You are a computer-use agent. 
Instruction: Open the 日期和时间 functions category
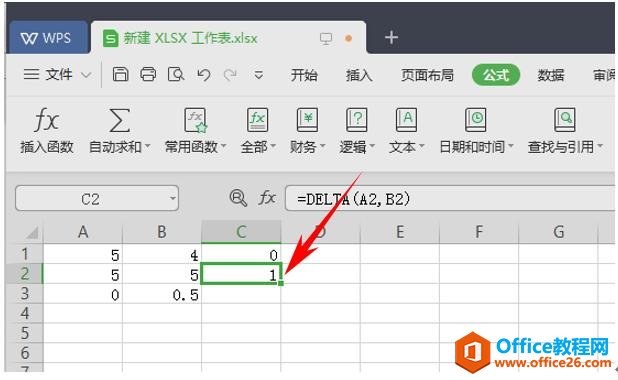click(x=476, y=130)
